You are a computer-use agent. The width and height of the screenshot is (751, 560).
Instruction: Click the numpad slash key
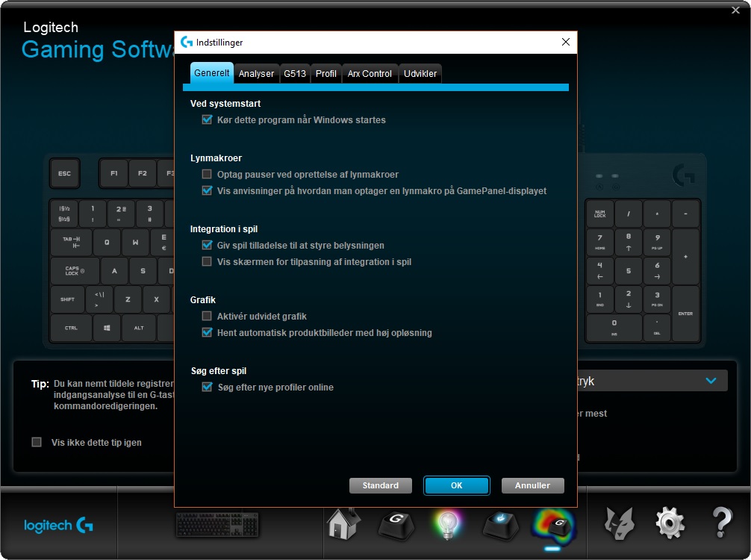(629, 214)
